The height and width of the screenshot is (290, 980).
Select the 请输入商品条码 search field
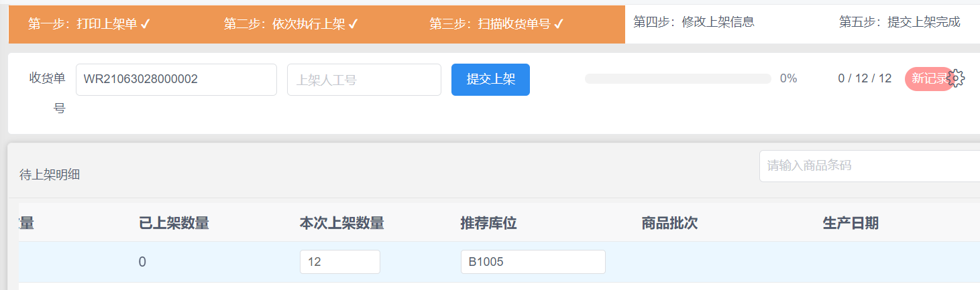tap(869, 165)
